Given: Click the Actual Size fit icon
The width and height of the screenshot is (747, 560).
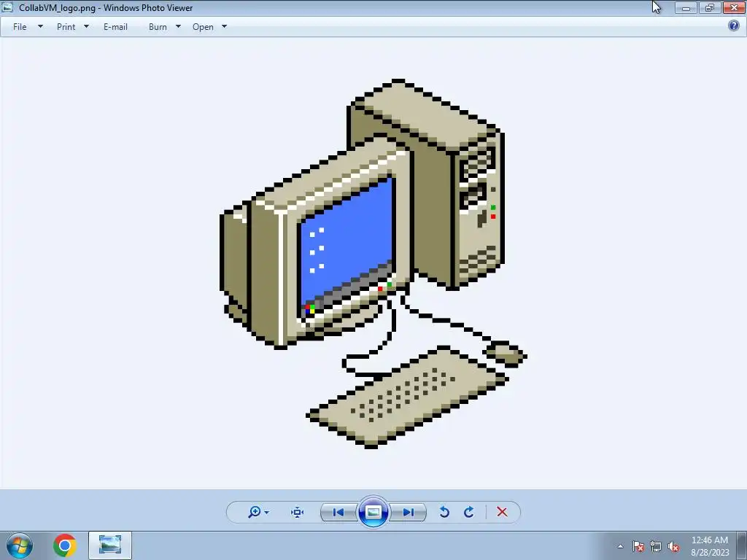Looking at the screenshot, I should tap(298, 513).
